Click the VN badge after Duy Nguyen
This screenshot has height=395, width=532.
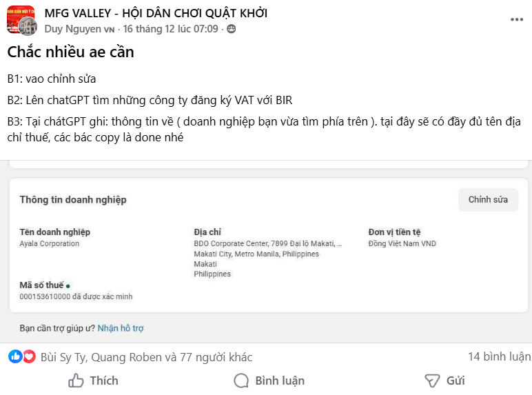[109, 29]
